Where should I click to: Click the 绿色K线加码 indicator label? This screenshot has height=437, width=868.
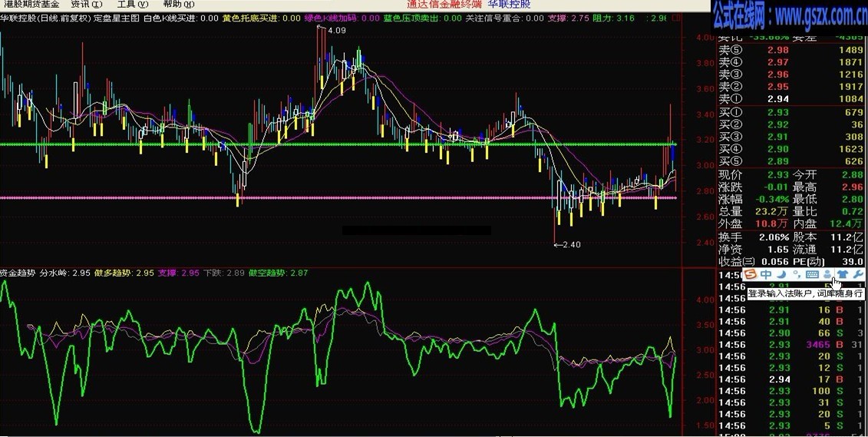point(332,18)
